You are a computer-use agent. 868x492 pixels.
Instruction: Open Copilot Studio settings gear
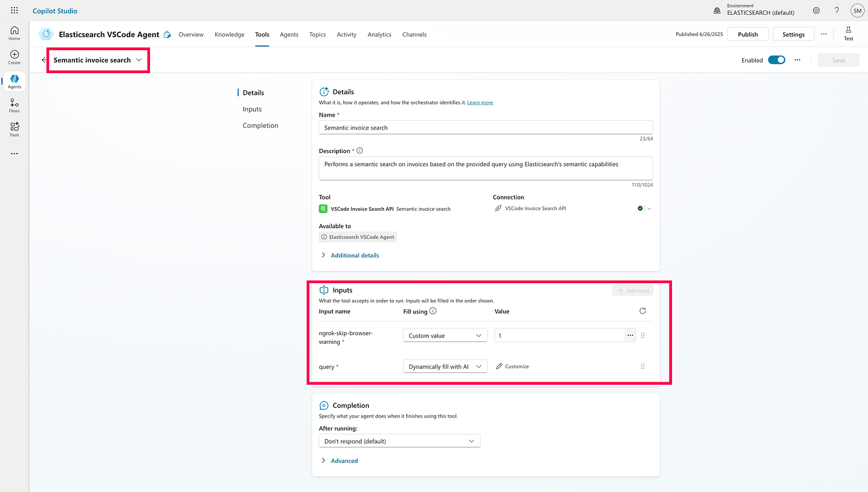(816, 10)
